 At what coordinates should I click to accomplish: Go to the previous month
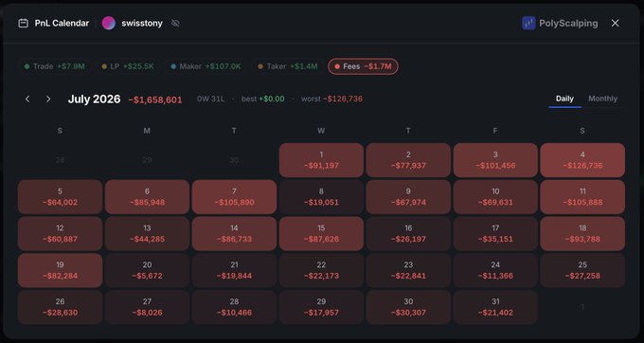27,99
